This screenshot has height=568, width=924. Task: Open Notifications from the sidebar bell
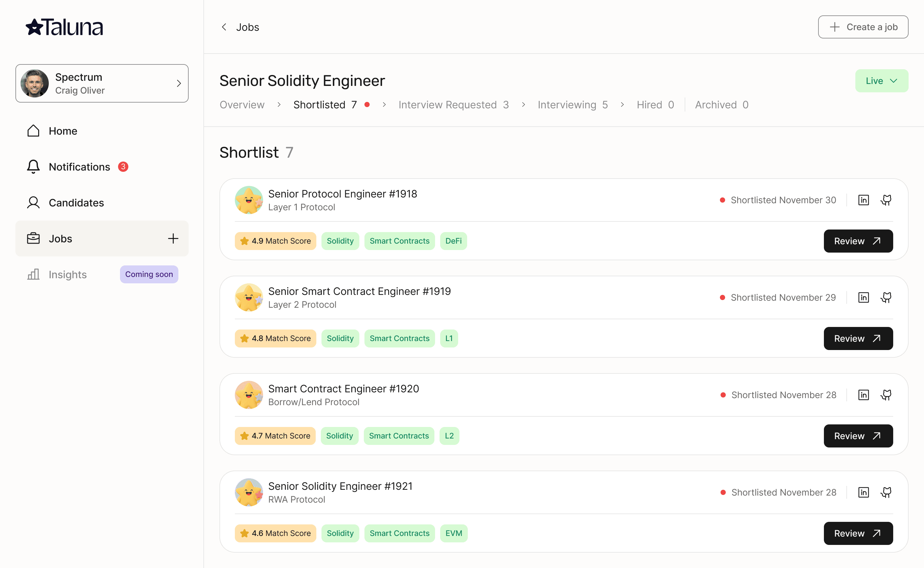click(33, 167)
